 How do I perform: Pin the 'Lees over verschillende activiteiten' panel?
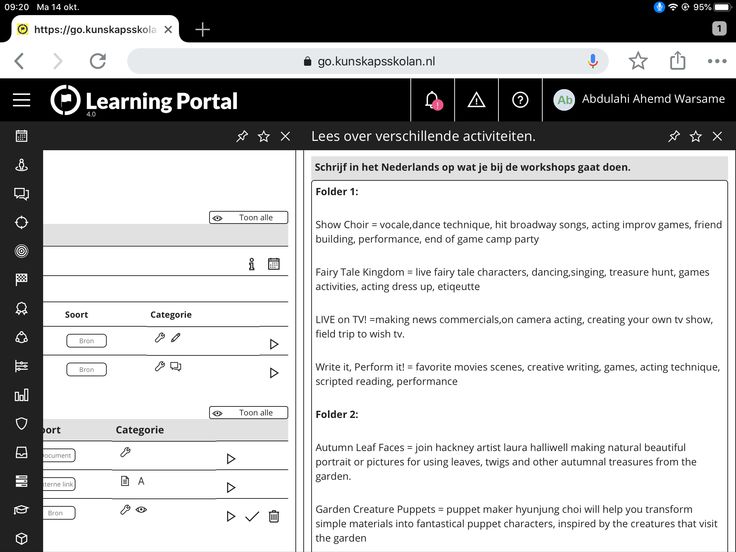(674, 136)
